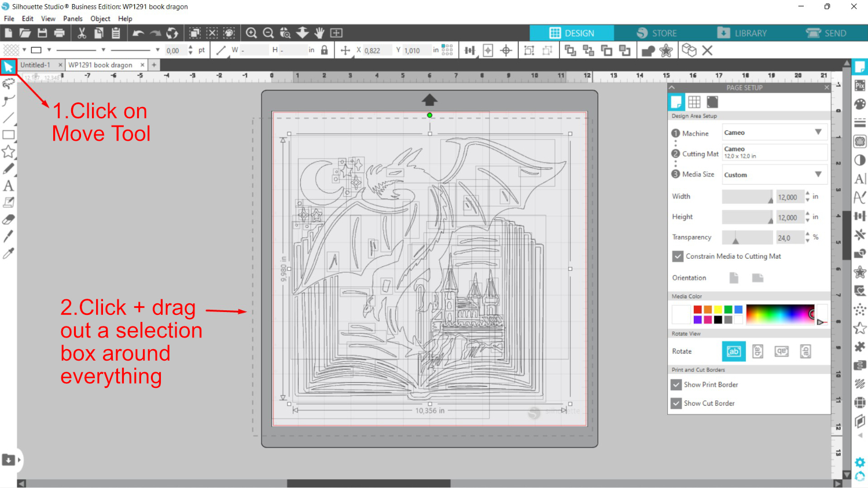Screen dimensions: 868x488
Task: Cut selection with scissors icon
Action: pyautogui.click(x=82, y=33)
